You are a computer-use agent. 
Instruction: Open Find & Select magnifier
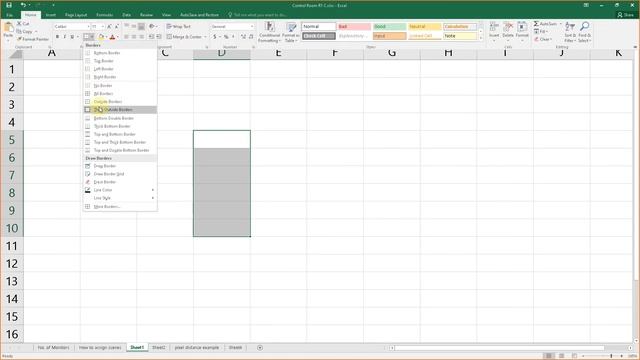point(584,32)
